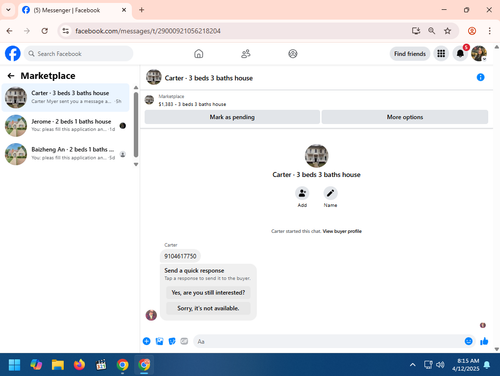Click conversation list scroll down arrow

pos(136,164)
